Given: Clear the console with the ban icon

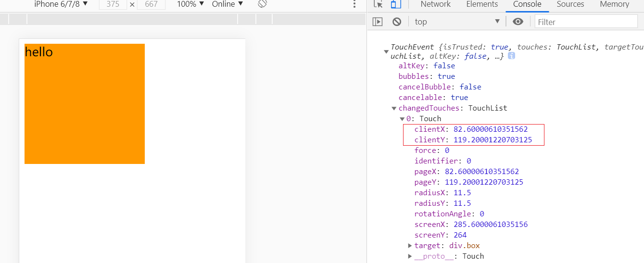Looking at the screenshot, I should [x=397, y=22].
